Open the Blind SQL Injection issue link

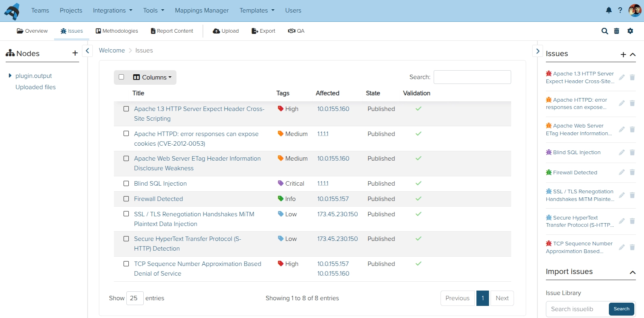(x=160, y=184)
